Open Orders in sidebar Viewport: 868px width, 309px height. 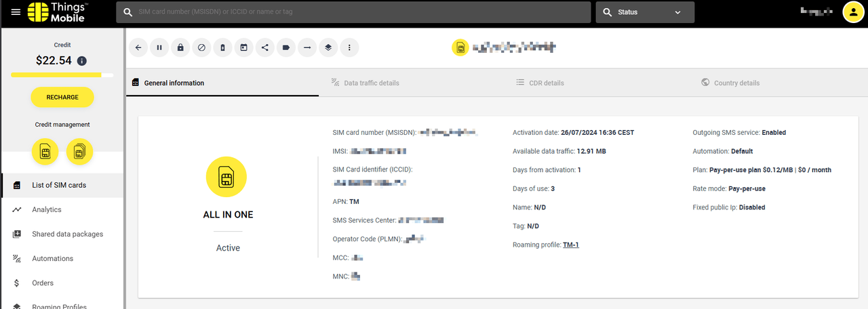point(62,283)
